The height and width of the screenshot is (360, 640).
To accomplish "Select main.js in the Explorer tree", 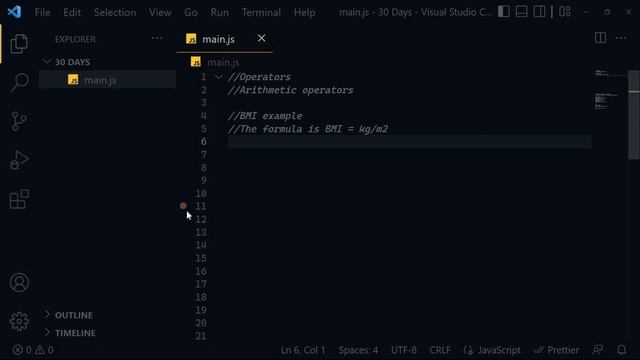I will click(x=107, y=80).
